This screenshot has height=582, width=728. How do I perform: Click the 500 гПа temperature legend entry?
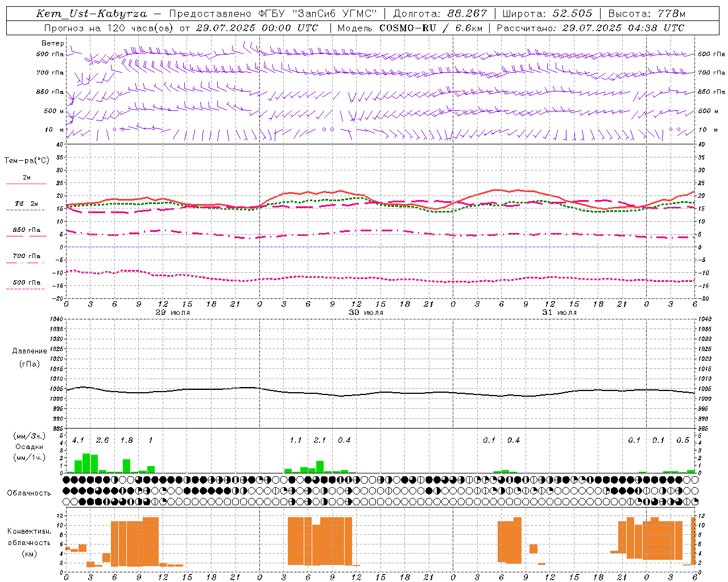pyautogui.click(x=27, y=282)
